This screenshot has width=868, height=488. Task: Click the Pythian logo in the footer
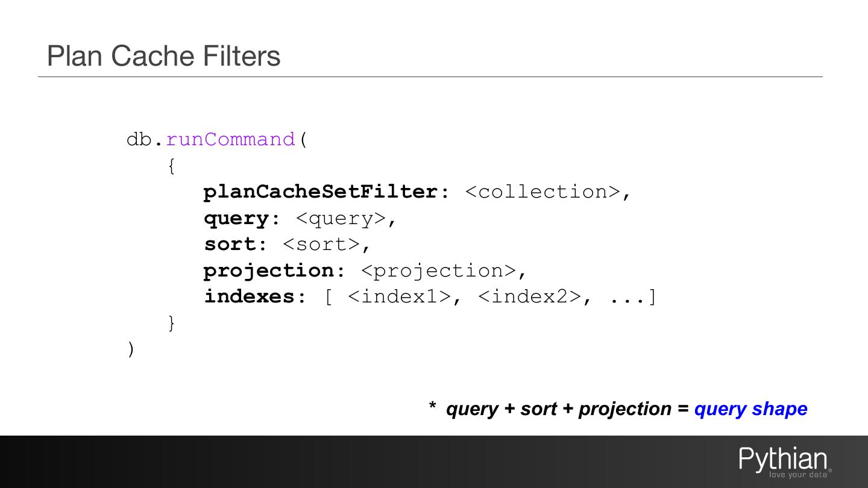tap(783, 459)
